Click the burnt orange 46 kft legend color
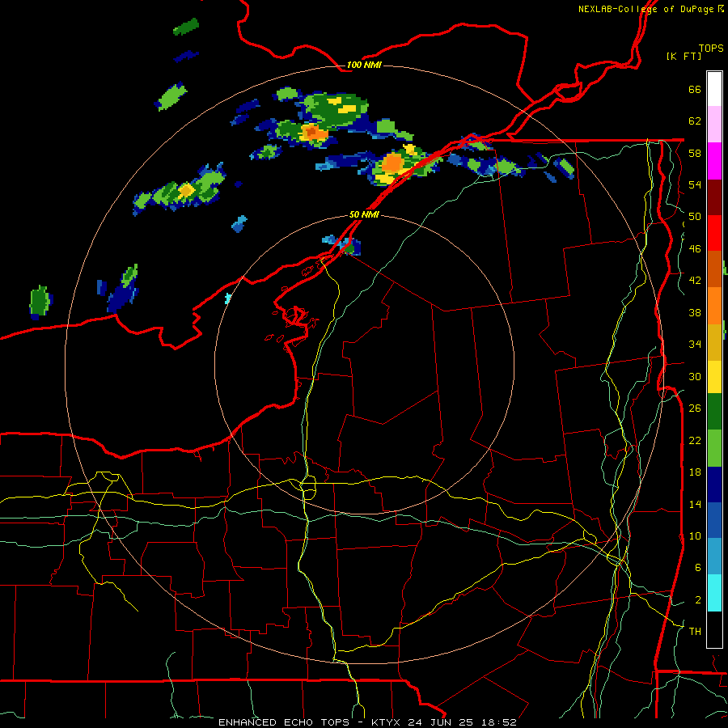The width and height of the screenshot is (728, 728). tap(714, 269)
